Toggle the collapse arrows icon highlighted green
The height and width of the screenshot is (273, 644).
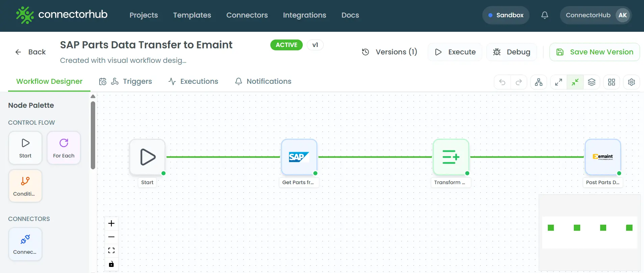[x=575, y=82]
